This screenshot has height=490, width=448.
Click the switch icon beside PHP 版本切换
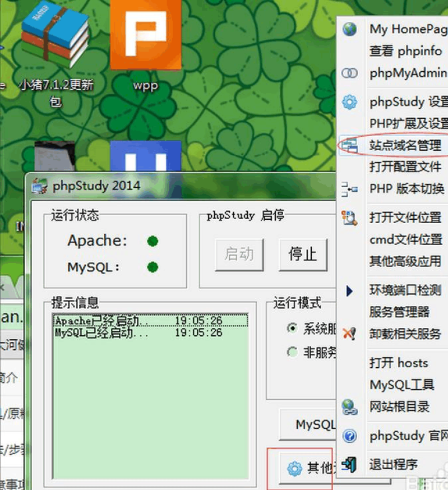(x=349, y=189)
